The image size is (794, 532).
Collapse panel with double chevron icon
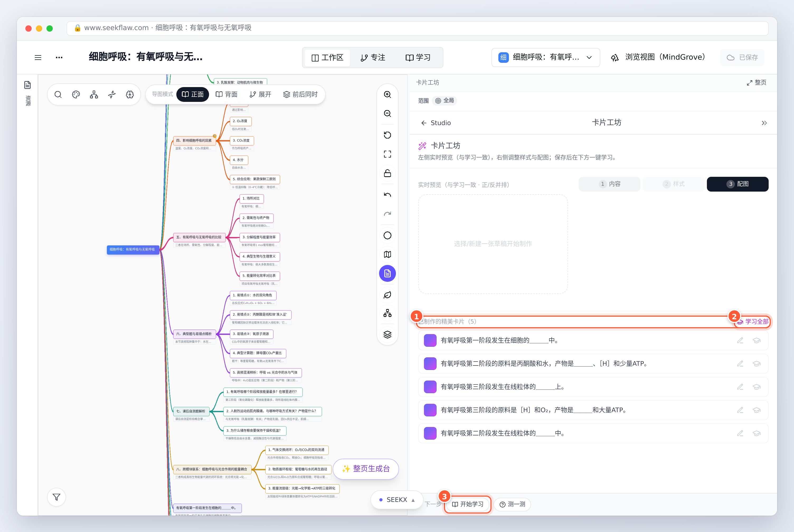pyautogui.click(x=764, y=123)
